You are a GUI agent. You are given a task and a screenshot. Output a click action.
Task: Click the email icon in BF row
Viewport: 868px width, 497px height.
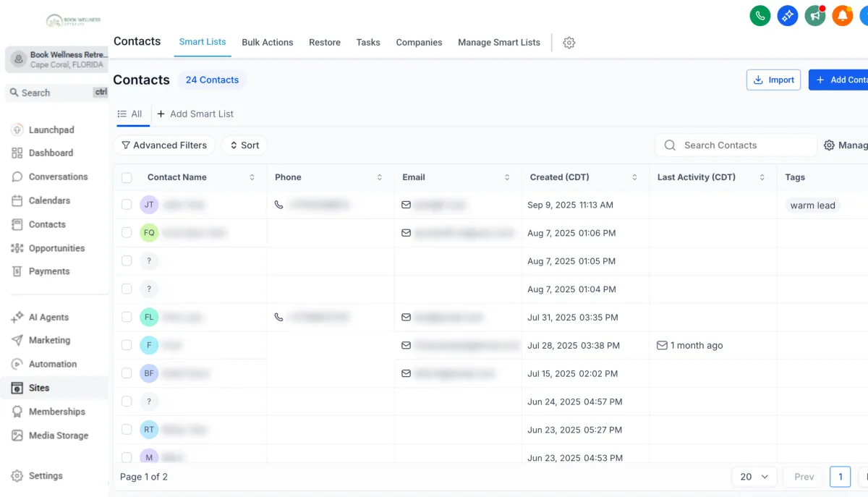[x=407, y=373]
